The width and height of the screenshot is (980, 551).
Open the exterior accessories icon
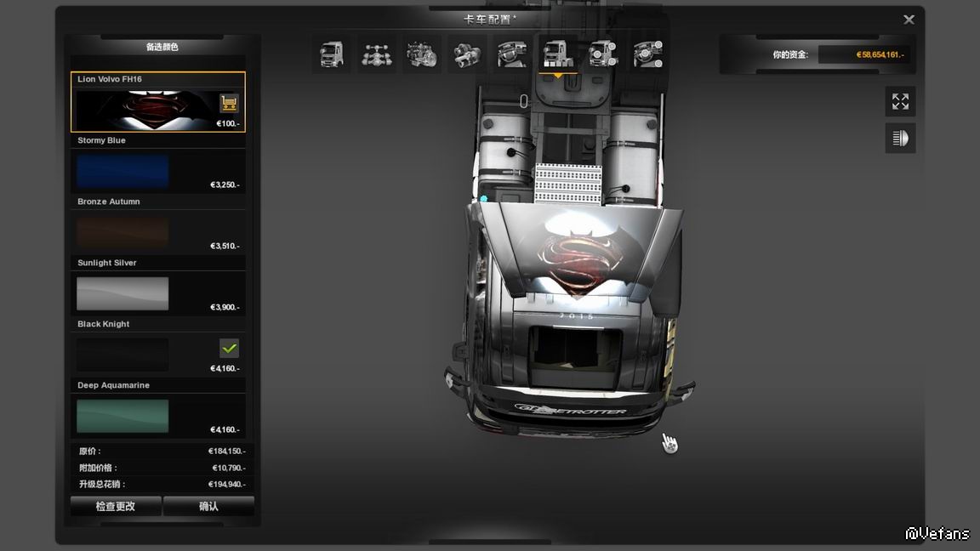[603, 54]
